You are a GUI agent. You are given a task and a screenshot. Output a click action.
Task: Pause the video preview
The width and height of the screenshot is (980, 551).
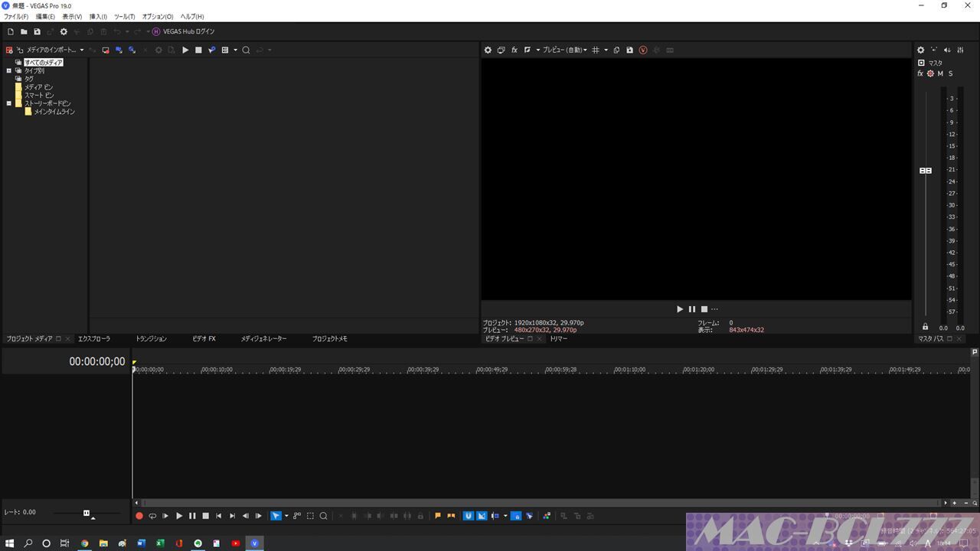[x=691, y=309]
